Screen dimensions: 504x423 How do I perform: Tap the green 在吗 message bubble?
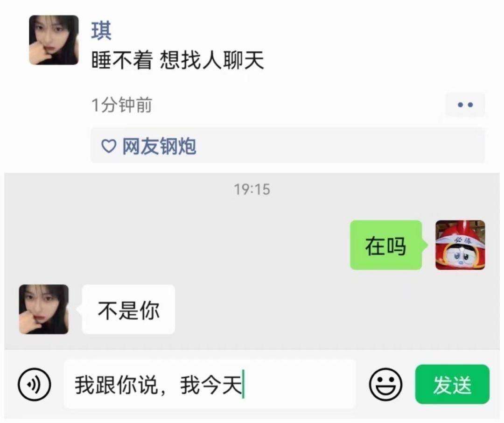[386, 245]
